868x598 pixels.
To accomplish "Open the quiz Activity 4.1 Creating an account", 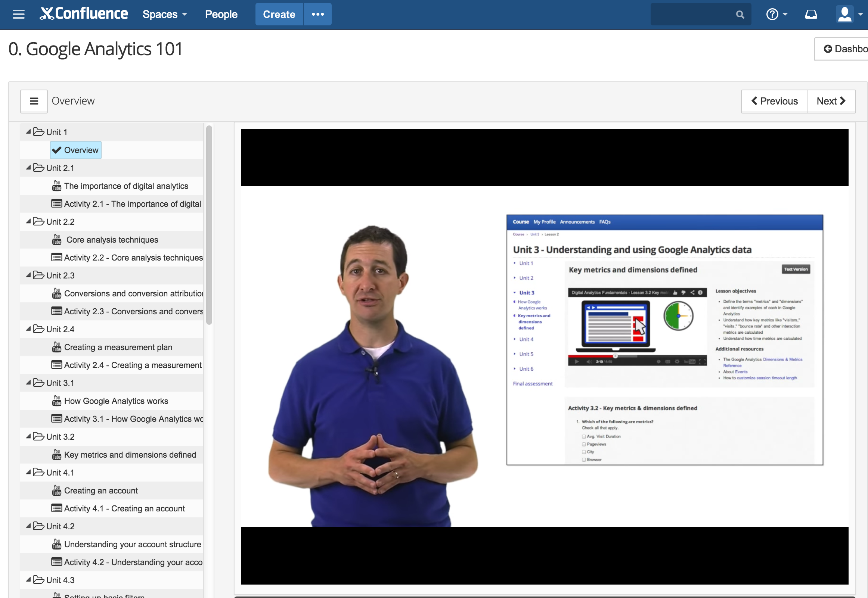I will point(124,508).
